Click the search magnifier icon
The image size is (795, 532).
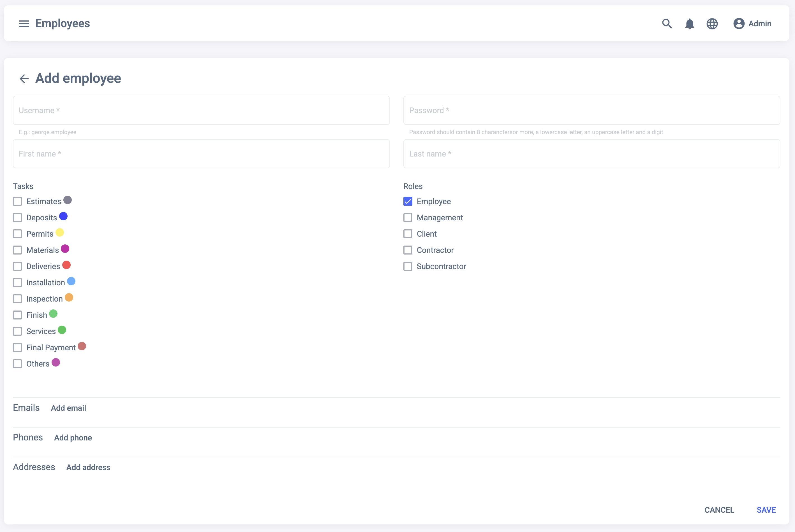click(667, 24)
